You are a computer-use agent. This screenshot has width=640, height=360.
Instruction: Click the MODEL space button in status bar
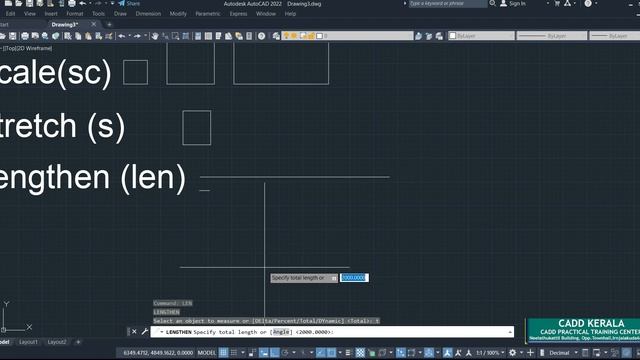click(207, 353)
